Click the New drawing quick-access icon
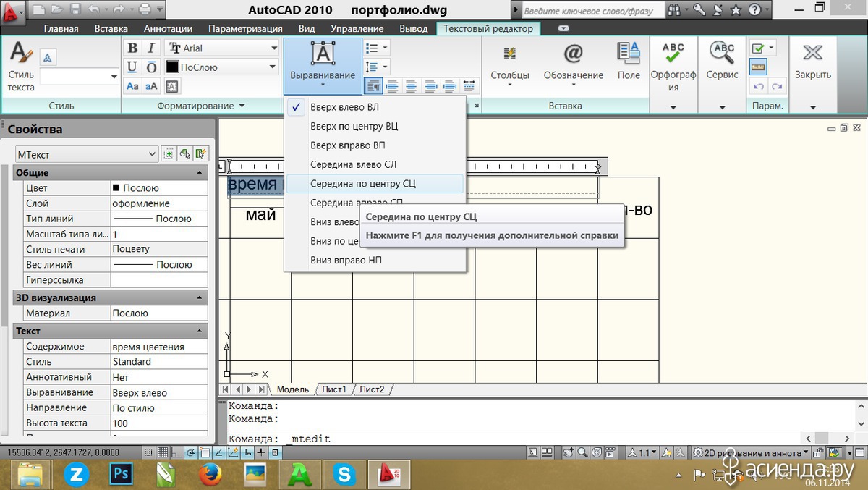This screenshot has height=490, width=868. point(39,10)
